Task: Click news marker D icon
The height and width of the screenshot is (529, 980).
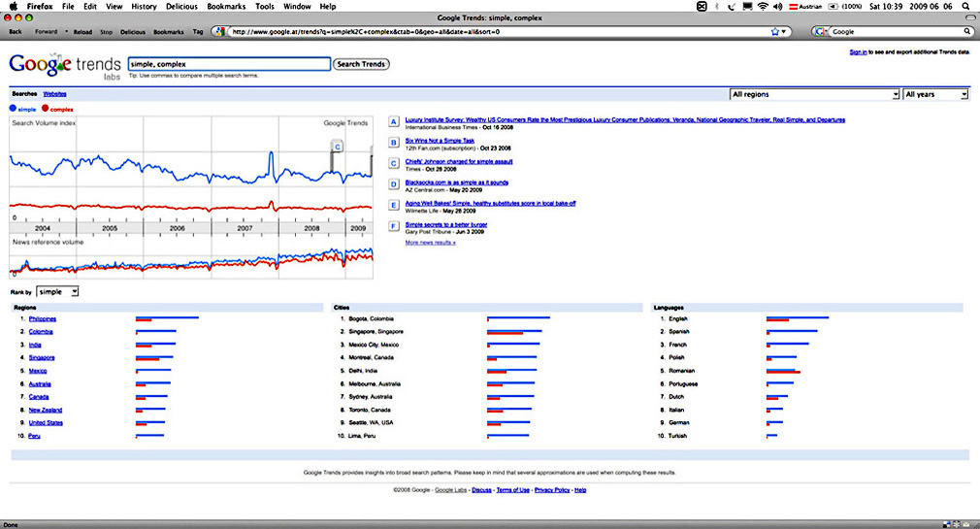Action: (x=394, y=184)
